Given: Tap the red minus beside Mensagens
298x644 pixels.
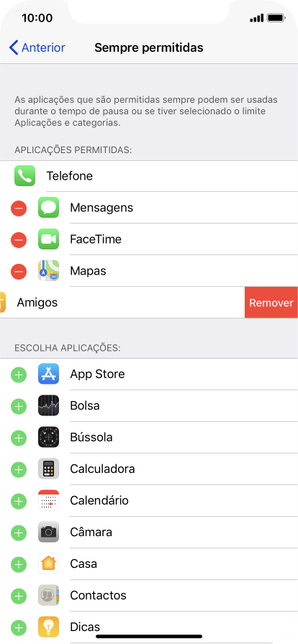Looking at the screenshot, I should 19,208.
